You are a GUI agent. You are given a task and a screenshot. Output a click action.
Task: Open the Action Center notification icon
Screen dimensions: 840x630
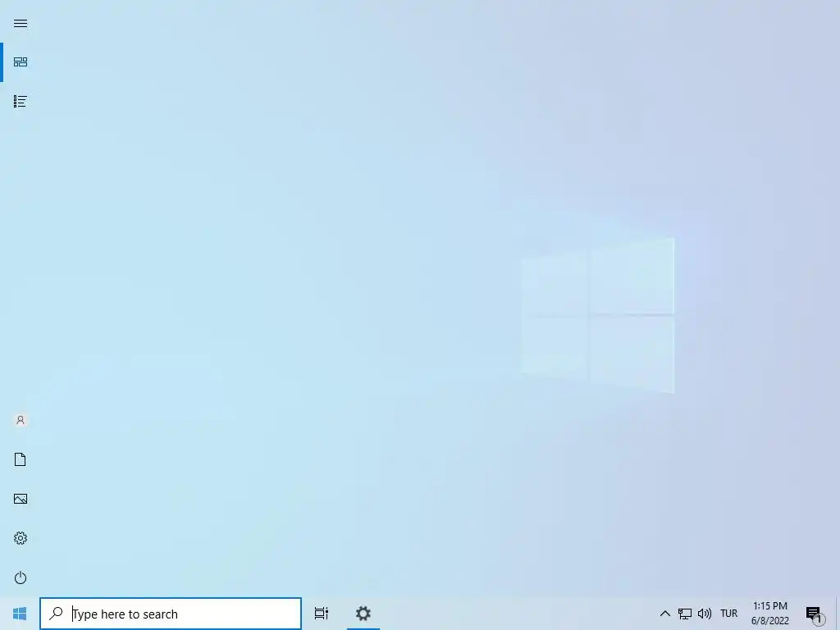pos(815,614)
